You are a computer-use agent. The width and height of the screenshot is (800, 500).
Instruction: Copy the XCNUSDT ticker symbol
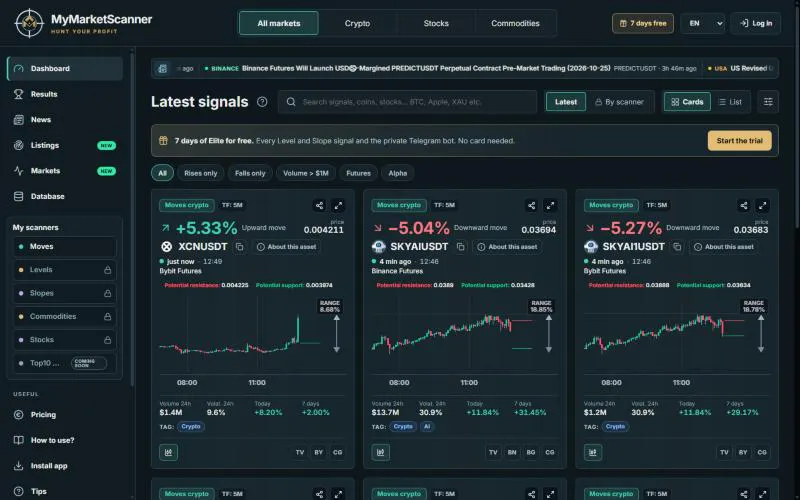coord(239,247)
